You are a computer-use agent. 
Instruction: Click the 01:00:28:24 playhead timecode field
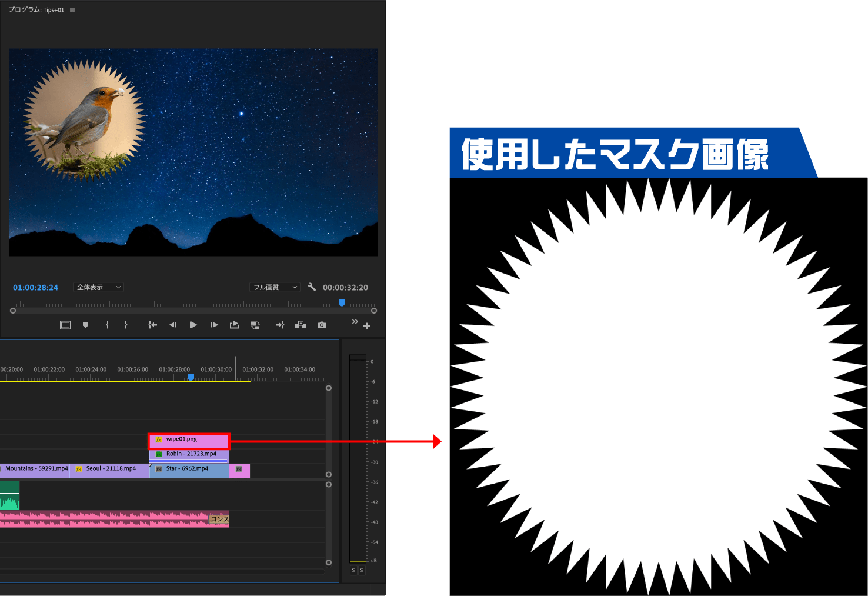click(x=36, y=288)
